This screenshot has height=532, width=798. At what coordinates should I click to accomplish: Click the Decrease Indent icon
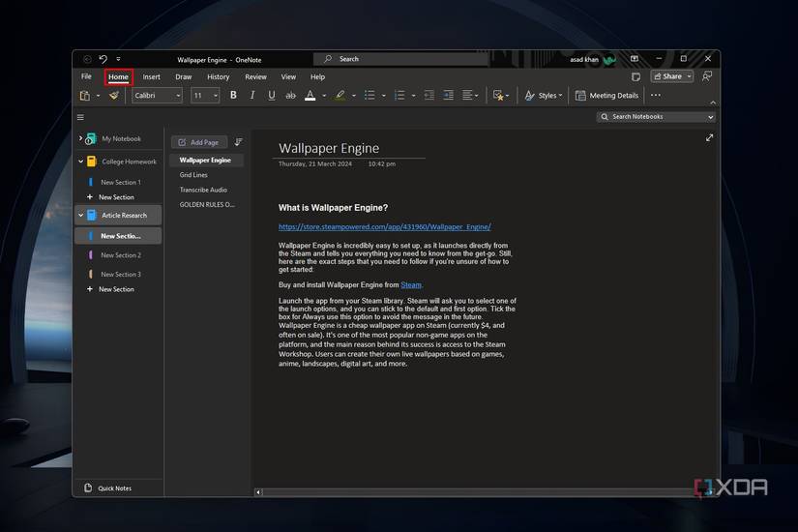click(429, 95)
